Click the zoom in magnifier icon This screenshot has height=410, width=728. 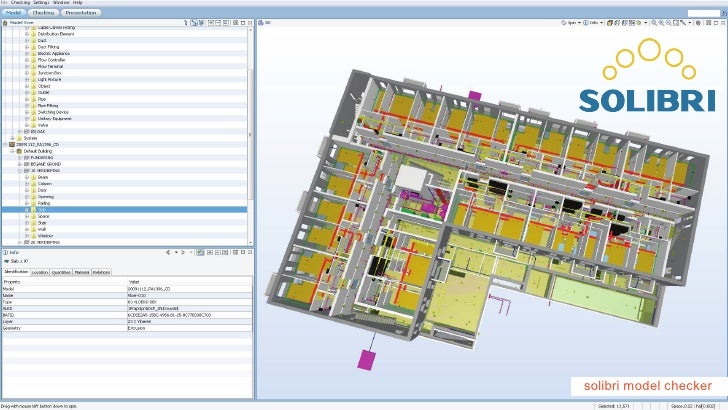(661, 22)
